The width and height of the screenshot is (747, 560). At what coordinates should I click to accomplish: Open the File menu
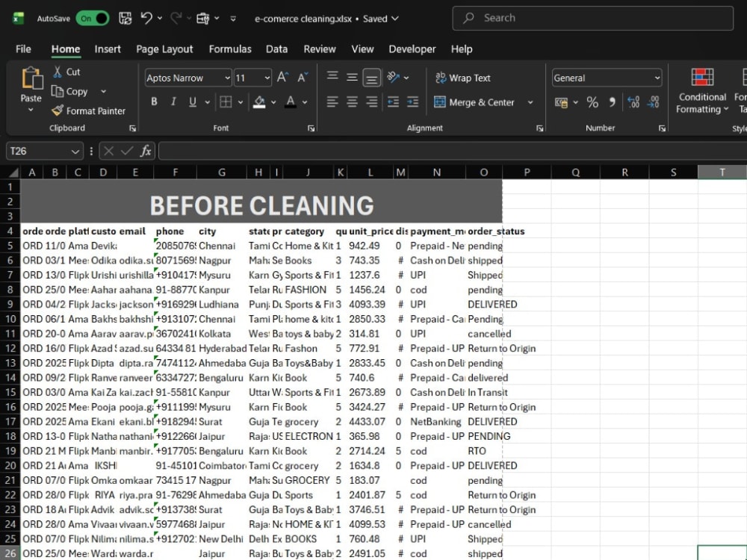tap(23, 49)
